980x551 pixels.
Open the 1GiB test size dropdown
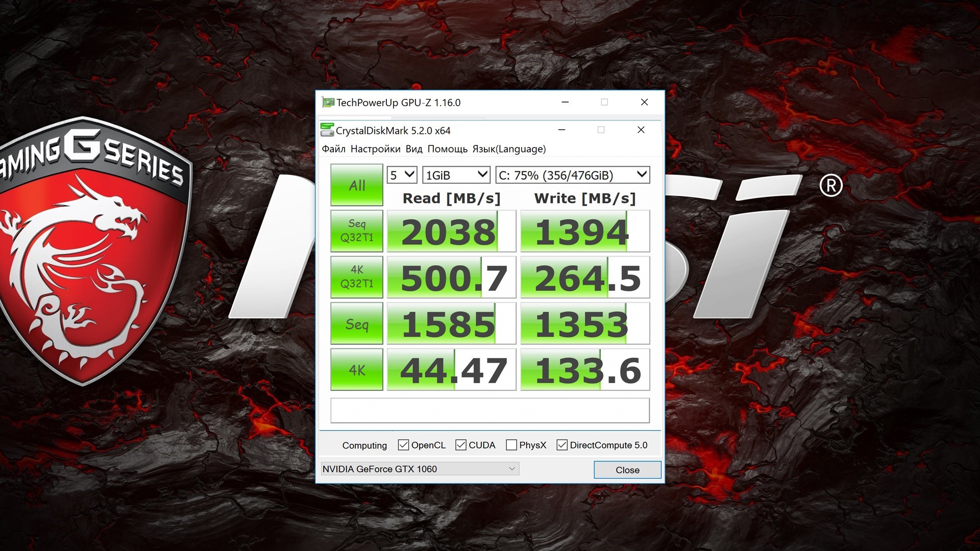pyautogui.click(x=456, y=175)
